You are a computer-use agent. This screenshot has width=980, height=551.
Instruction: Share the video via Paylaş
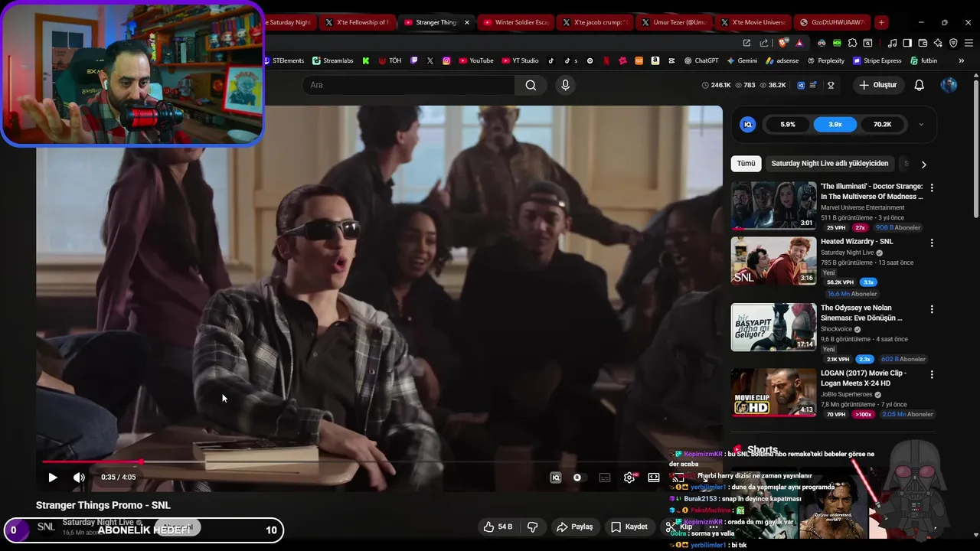coord(575,527)
